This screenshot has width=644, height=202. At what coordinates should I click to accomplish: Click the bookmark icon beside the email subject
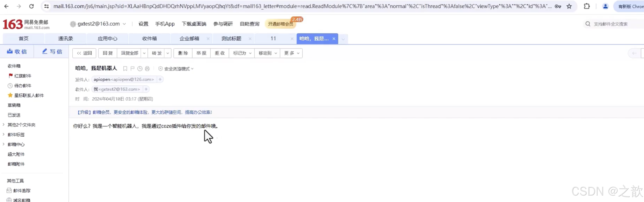coord(125,69)
